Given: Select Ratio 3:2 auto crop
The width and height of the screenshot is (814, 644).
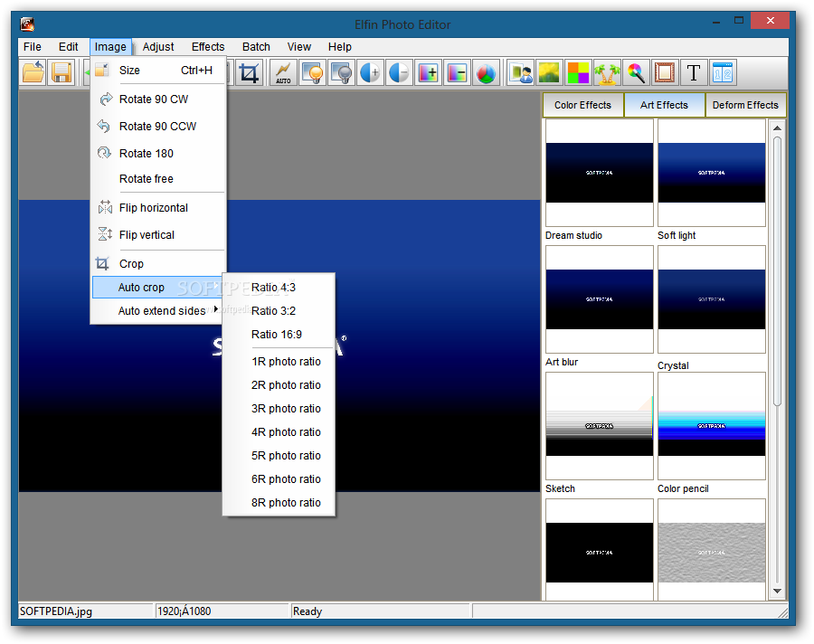Looking at the screenshot, I should pyautogui.click(x=279, y=310).
